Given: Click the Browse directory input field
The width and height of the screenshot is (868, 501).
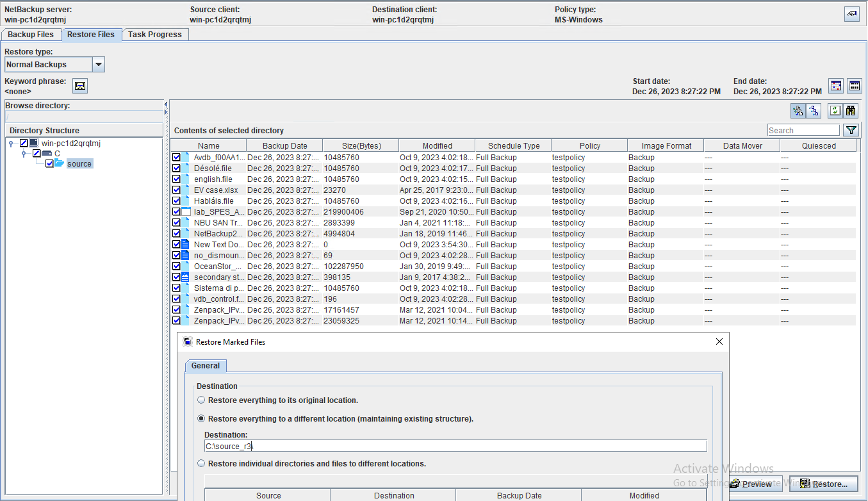Looking at the screenshot, I should (84, 117).
